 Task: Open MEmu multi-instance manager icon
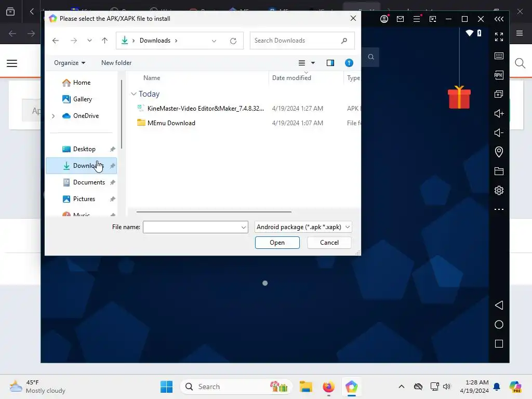[499, 94]
